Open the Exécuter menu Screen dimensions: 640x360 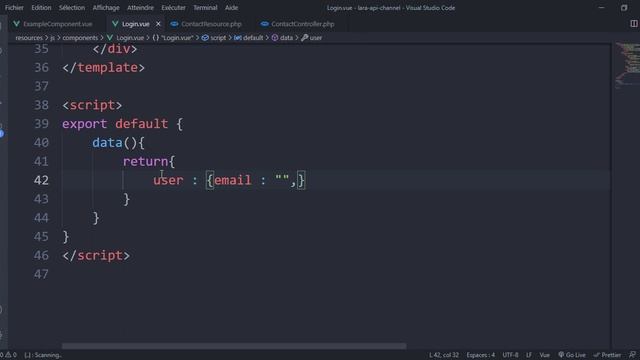pyautogui.click(x=173, y=8)
